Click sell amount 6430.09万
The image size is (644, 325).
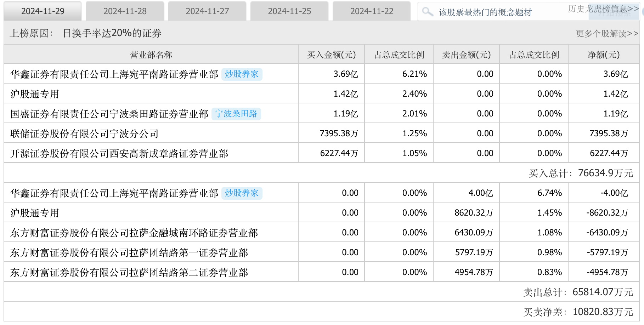point(474,233)
